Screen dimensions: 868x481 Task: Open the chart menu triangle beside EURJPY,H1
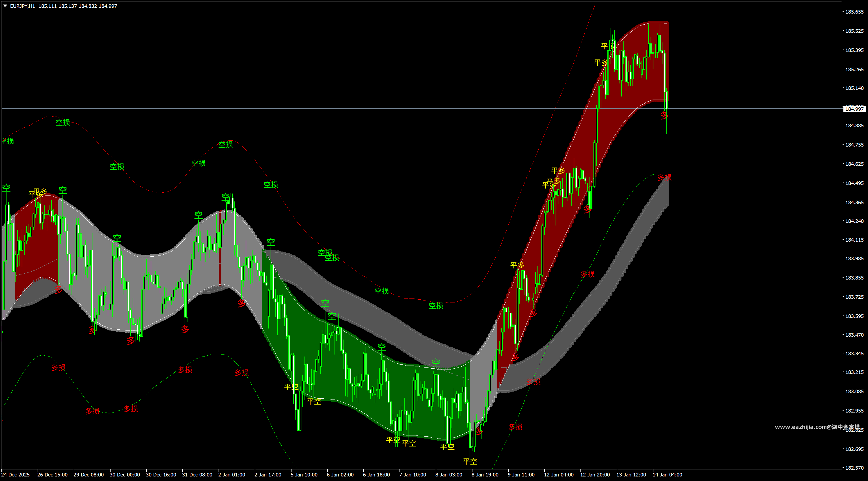click(x=5, y=6)
